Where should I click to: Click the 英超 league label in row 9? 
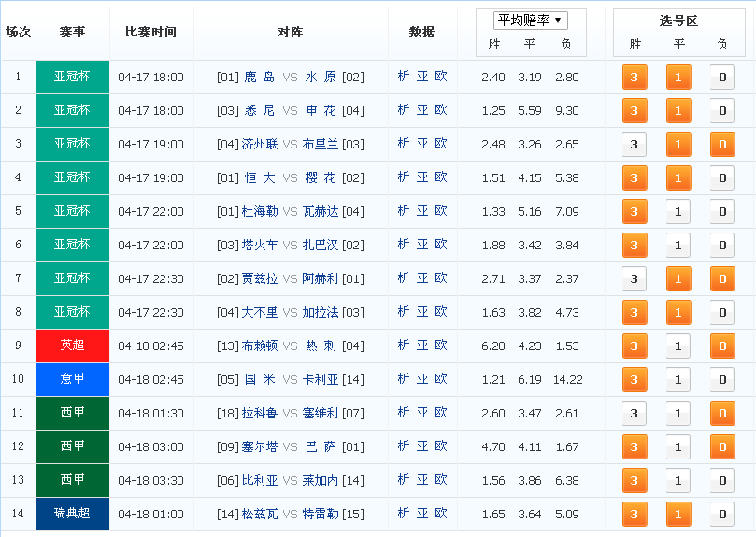pyautogui.click(x=73, y=346)
